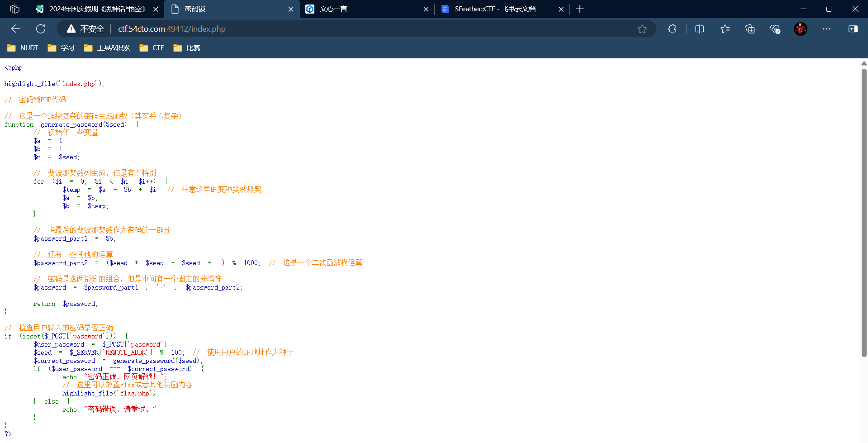The width and height of the screenshot is (868, 443).
Task: Open a new tab
Action: [x=580, y=9]
